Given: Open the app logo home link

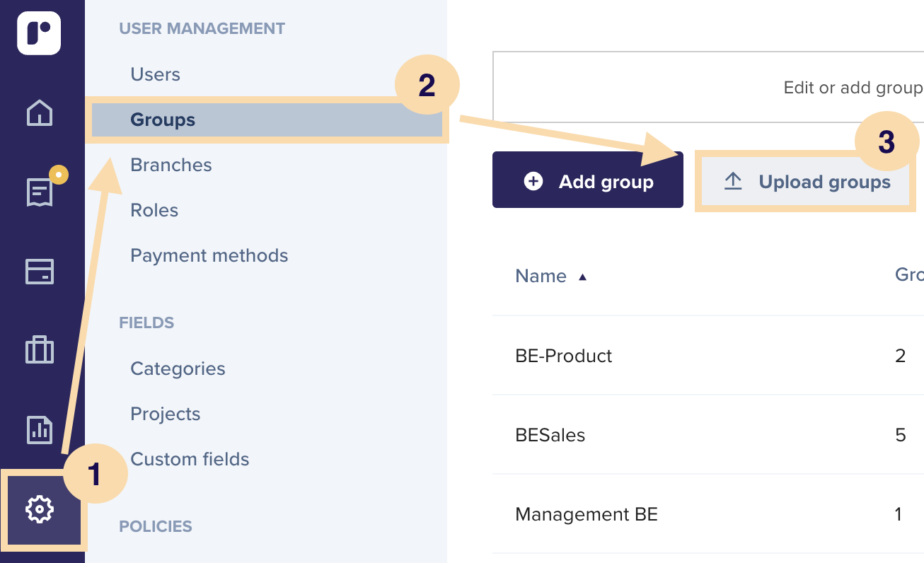Looking at the screenshot, I should (x=39, y=33).
